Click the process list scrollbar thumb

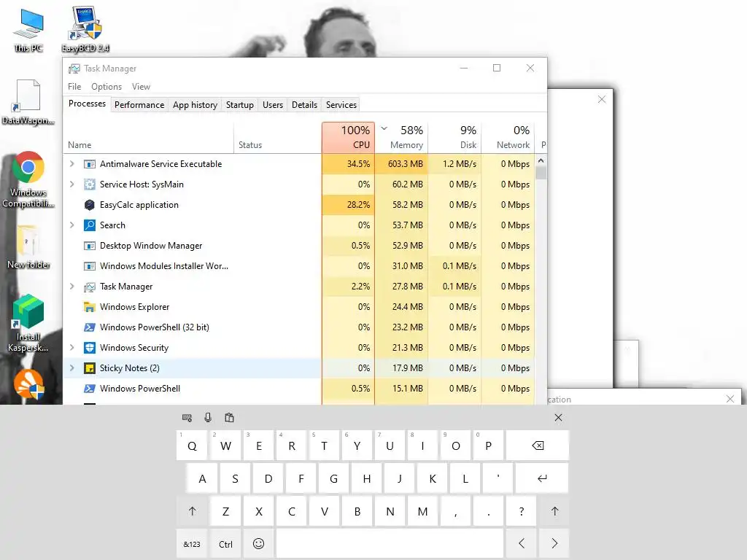click(x=541, y=172)
